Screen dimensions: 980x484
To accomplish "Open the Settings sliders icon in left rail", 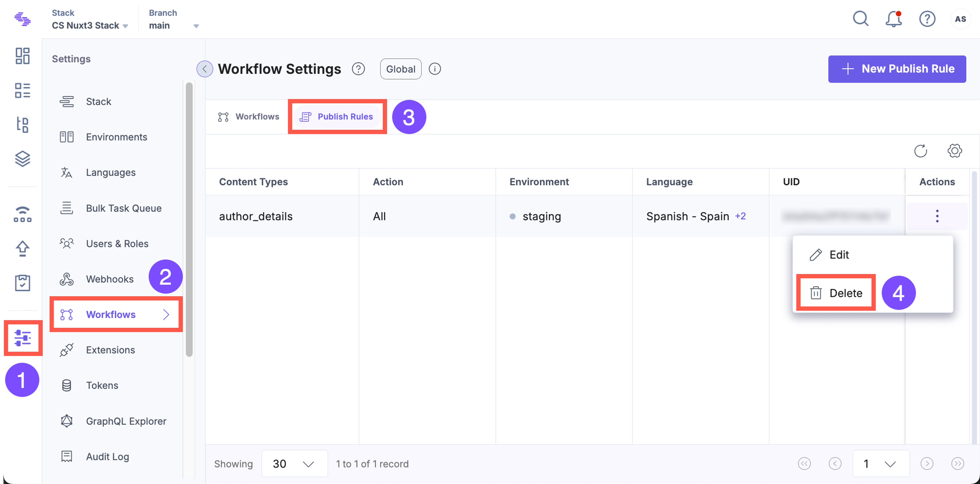I will pos(22,338).
